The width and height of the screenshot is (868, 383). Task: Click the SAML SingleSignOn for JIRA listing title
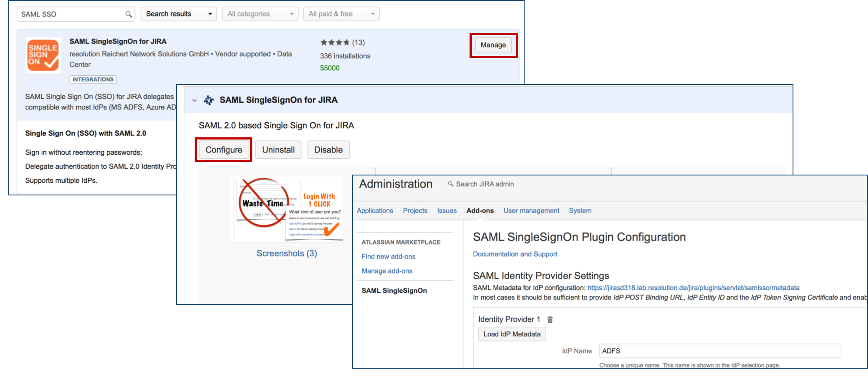[118, 42]
